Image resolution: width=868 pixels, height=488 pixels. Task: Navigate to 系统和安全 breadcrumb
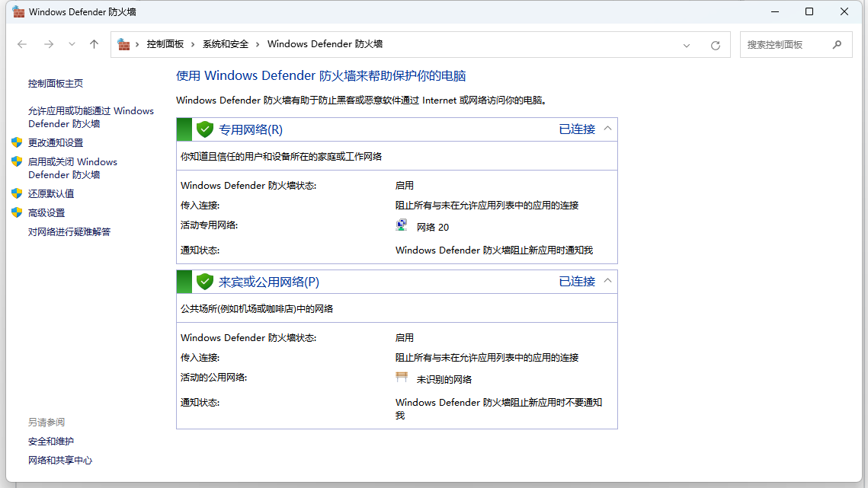point(226,44)
